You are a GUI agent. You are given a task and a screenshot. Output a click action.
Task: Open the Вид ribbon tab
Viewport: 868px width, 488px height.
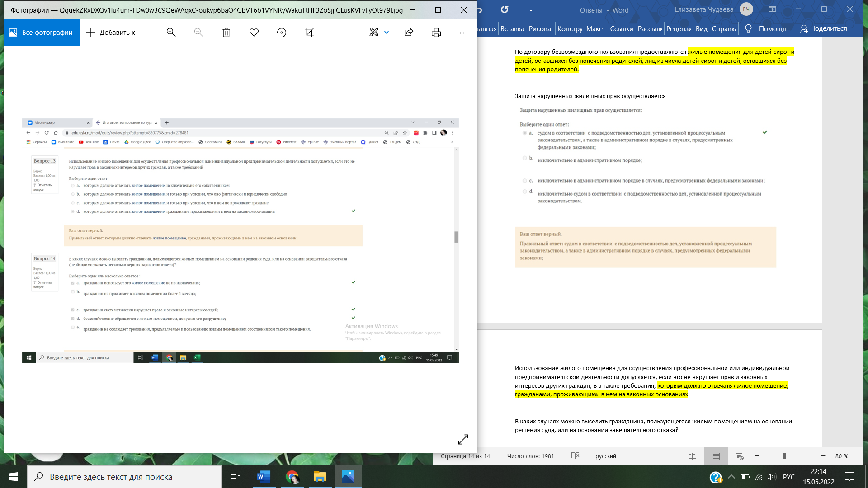[x=702, y=28]
